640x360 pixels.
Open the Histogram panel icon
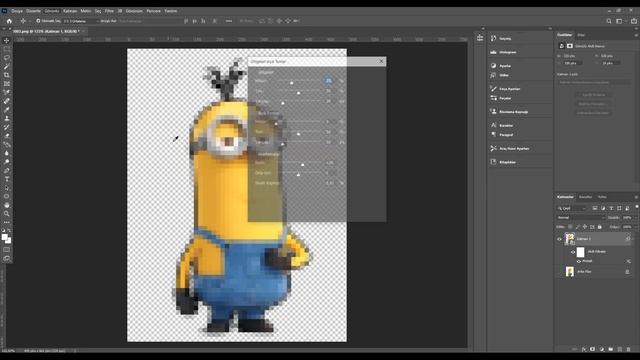click(x=493, y=52)
